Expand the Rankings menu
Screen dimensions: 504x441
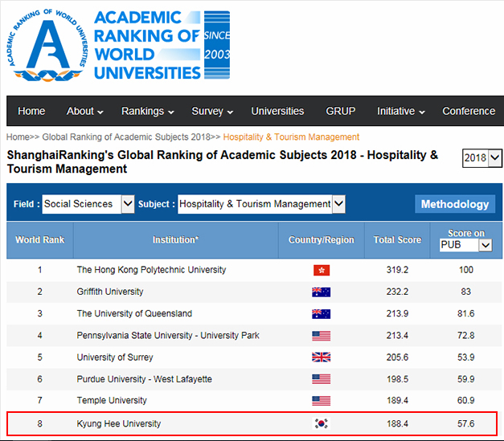148,111
